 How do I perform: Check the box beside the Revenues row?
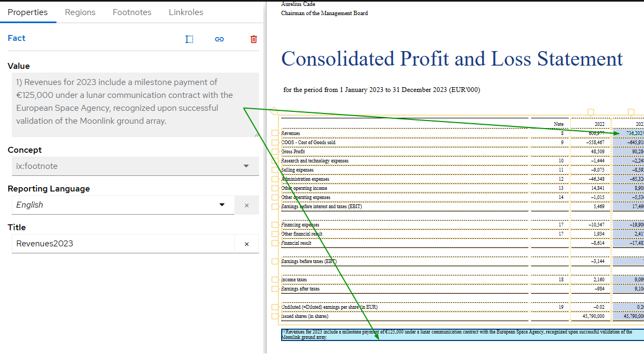coord(274,133)
